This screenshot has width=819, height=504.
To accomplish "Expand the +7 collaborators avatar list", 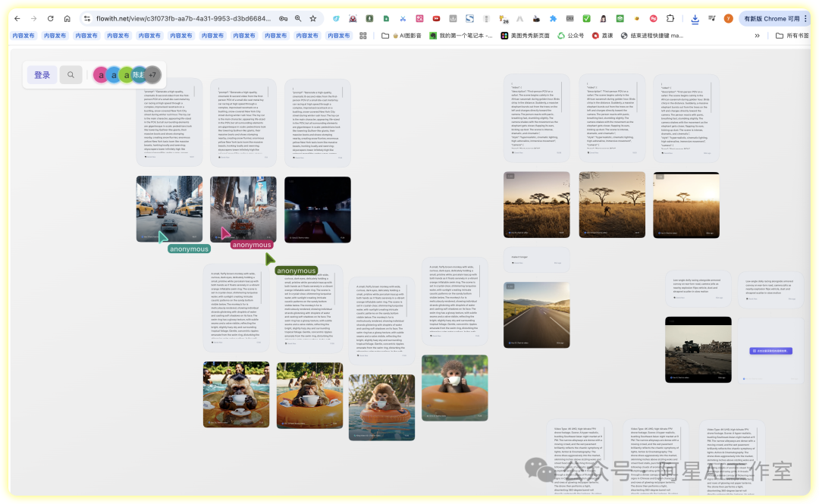I will pyautogui.click(x=152, y=75).
